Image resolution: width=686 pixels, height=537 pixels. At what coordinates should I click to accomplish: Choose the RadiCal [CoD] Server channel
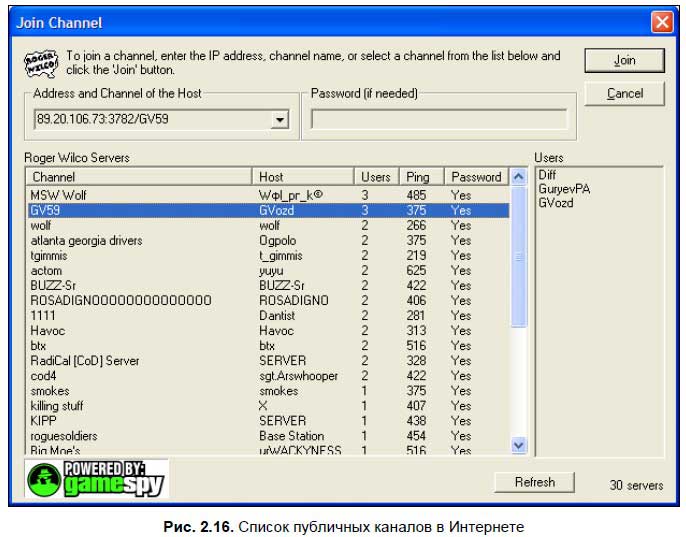[85, 361]
